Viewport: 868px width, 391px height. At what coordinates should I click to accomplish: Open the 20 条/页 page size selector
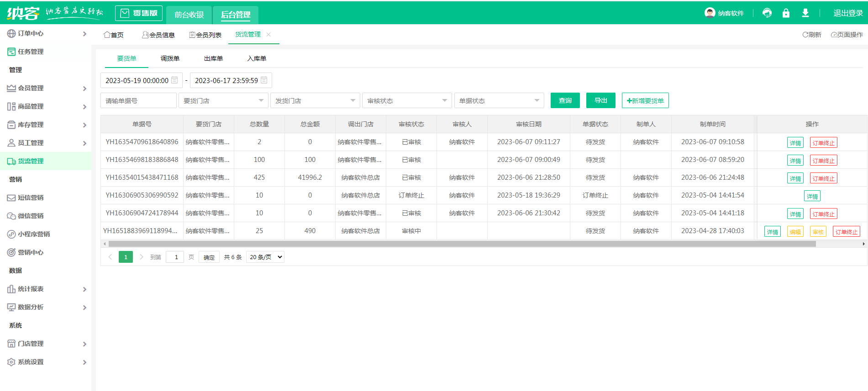point(265,257)
